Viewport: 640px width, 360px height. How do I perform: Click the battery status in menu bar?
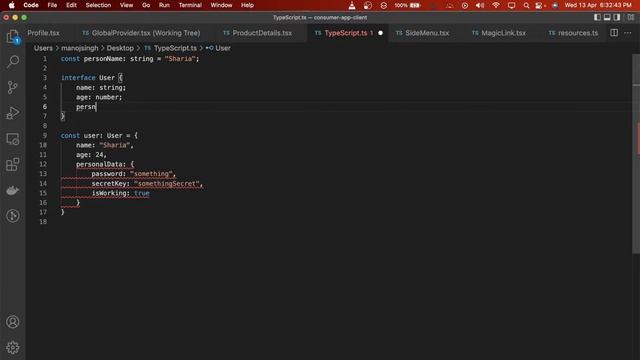407,5
